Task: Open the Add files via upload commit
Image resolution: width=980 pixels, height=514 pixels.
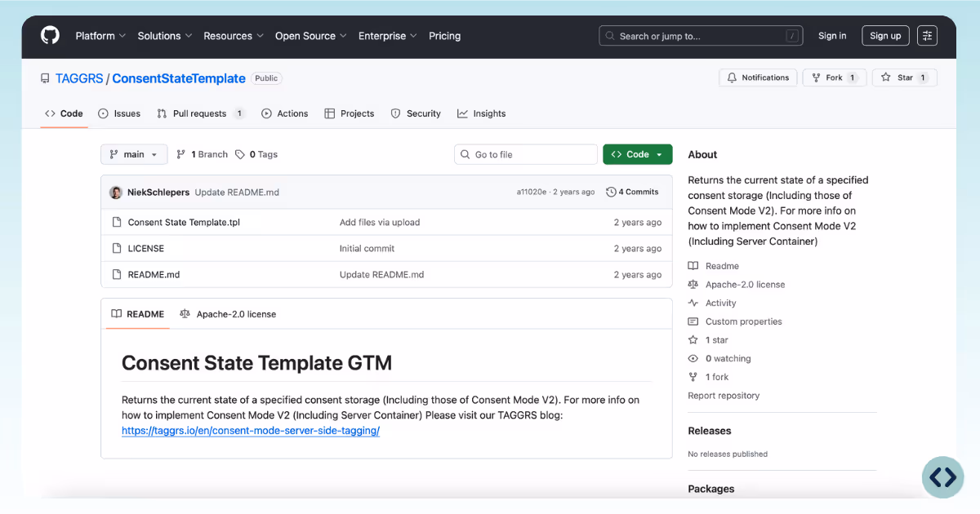Action: [380, 222]
